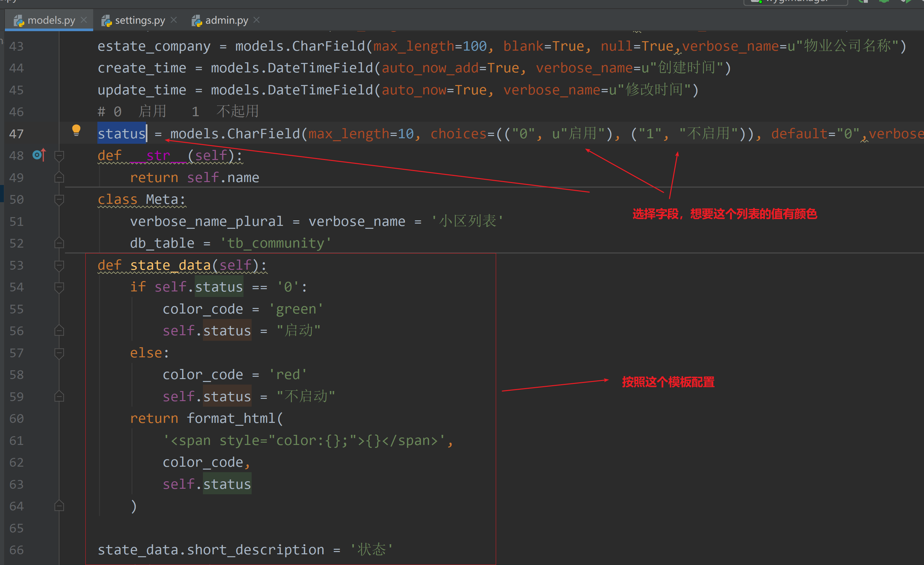Close the models.py editor tab

point(84,20)
